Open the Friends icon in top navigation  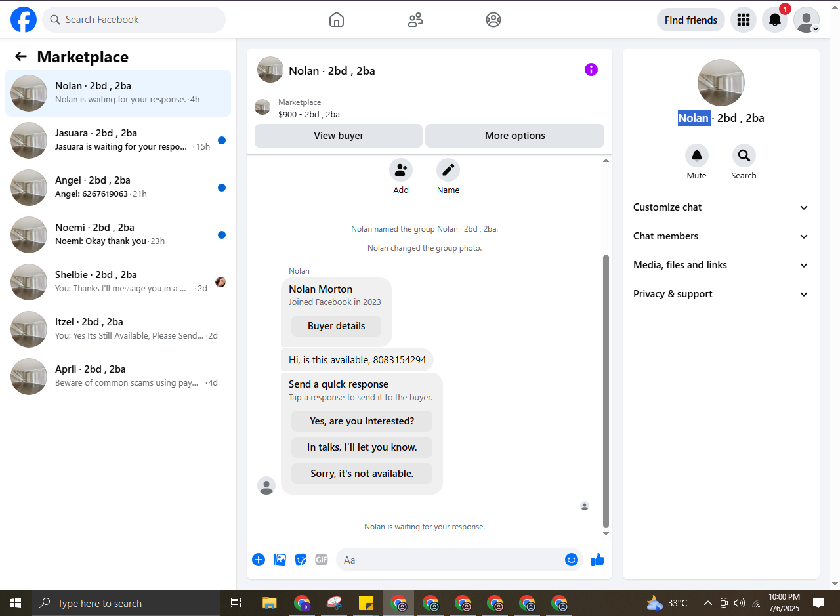pos(415,20)
